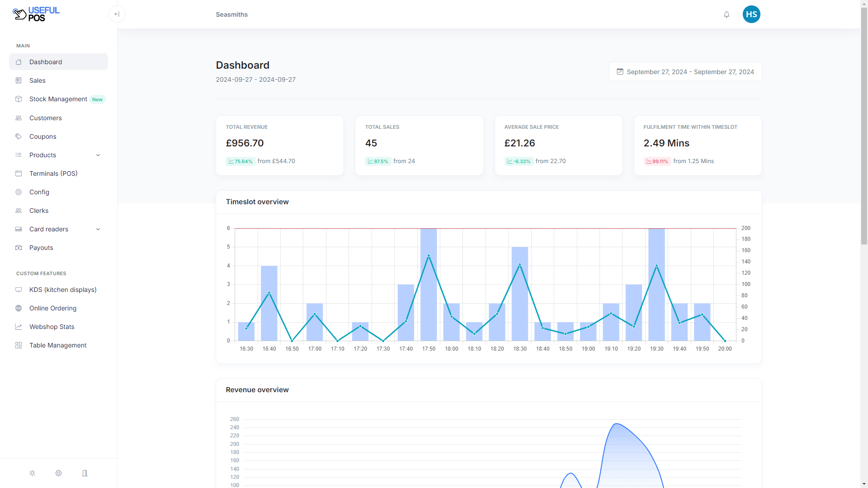Click the £21.26 average sale price
The height and width of the screenshot is (488, 868).
pos(519,143)
